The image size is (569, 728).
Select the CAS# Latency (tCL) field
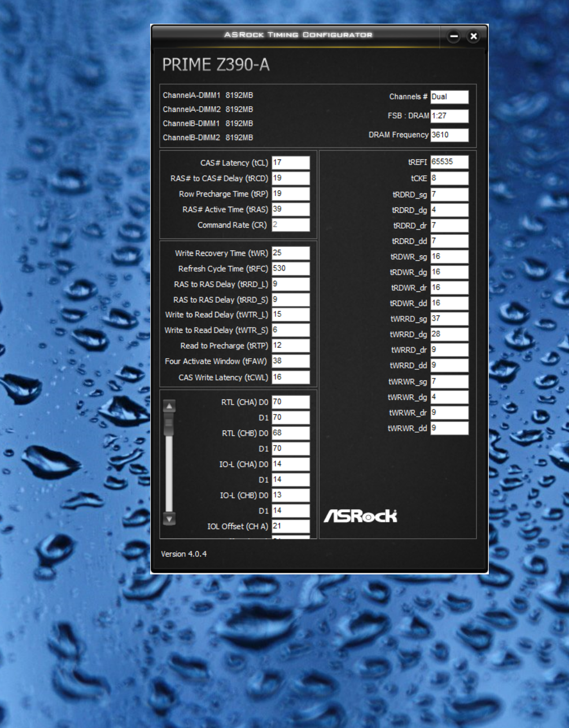click(291, 163)
